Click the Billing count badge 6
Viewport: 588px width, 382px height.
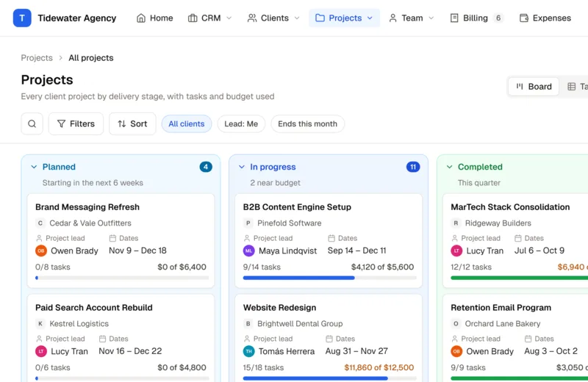498,18
